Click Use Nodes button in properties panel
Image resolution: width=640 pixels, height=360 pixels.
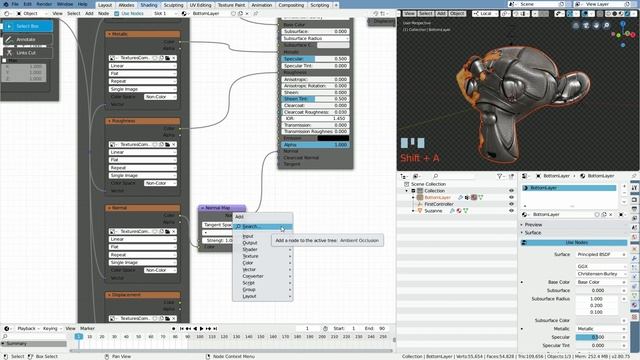click(x=574, y=243)
